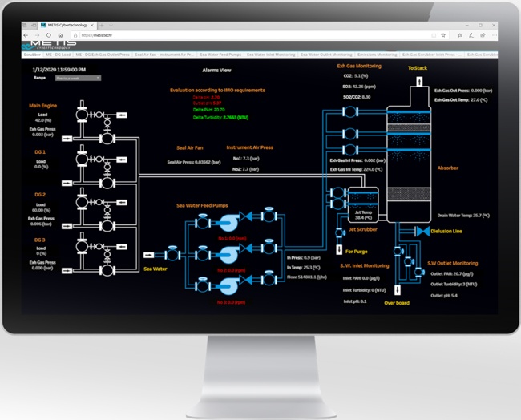Close the METIS Cybertechnology browser tab
The image size is (521, 420).
click(x=92, y=26)
